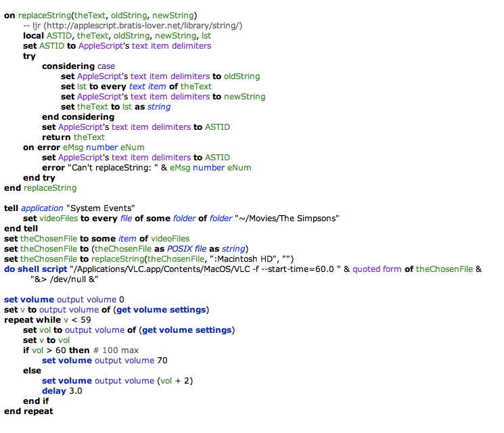Click the 'considering case' line
Image resolution: width=504 pixels, height=433 pixels.
point(78,66)
